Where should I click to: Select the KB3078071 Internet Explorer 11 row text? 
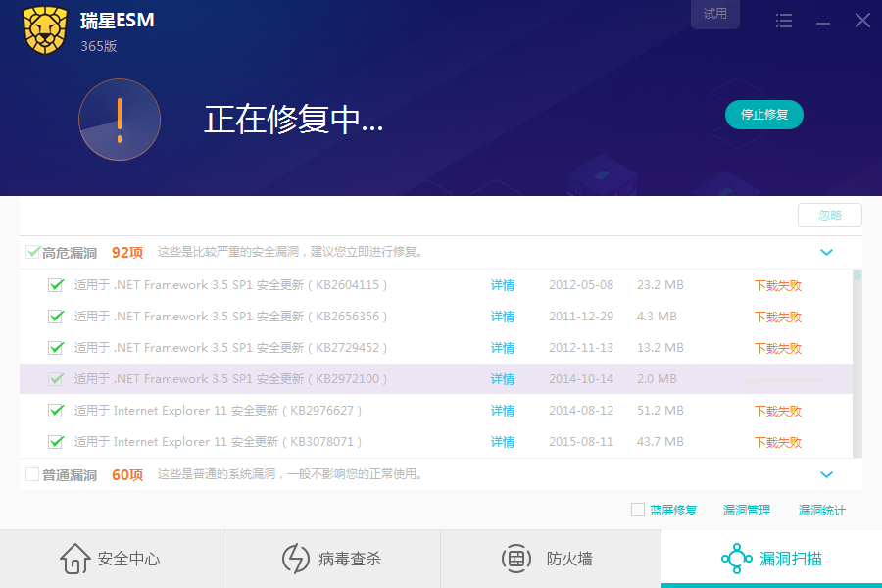click(x=218, y=442)
